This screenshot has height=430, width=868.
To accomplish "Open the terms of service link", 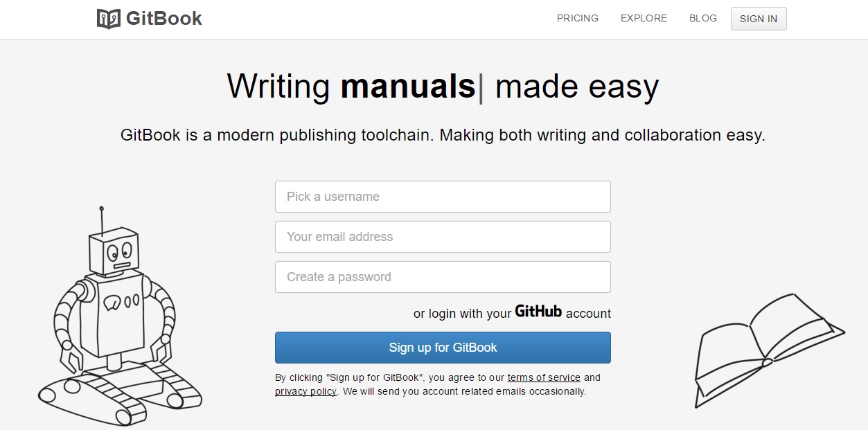I will click(x=544, y=377).
